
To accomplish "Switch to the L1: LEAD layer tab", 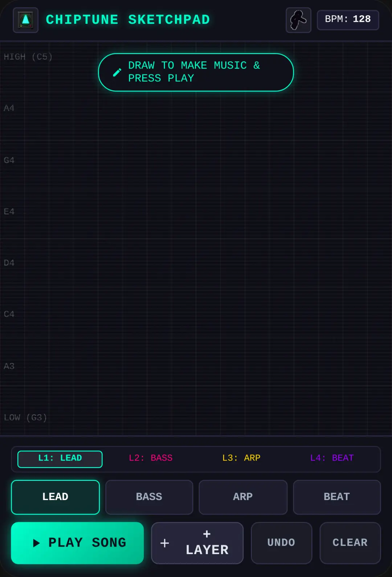I will [x=60, y=459].
